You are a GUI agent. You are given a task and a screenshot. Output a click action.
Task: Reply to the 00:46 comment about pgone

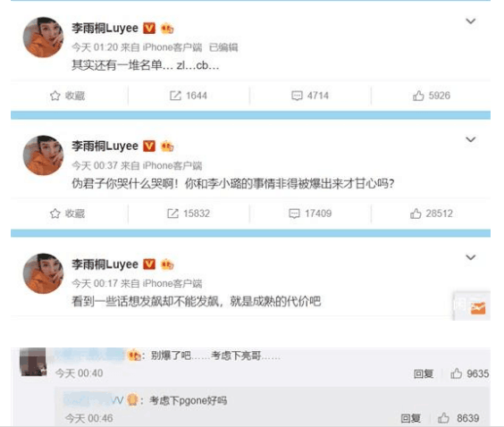point(410,418)
